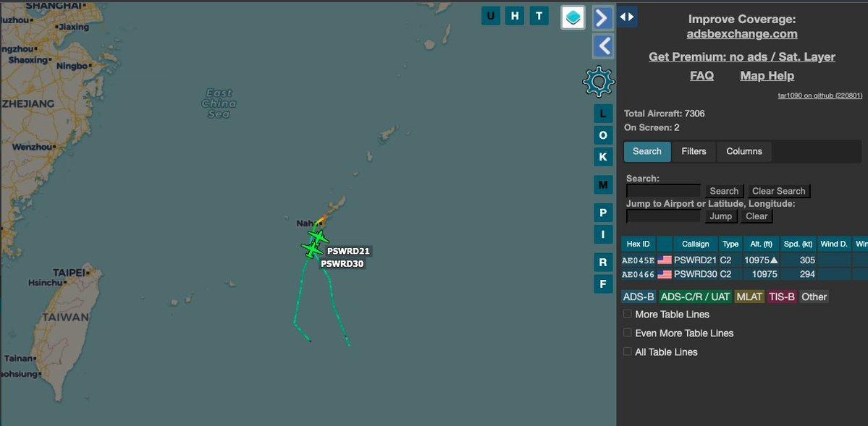Click the U map toggle button

point(491,16)
